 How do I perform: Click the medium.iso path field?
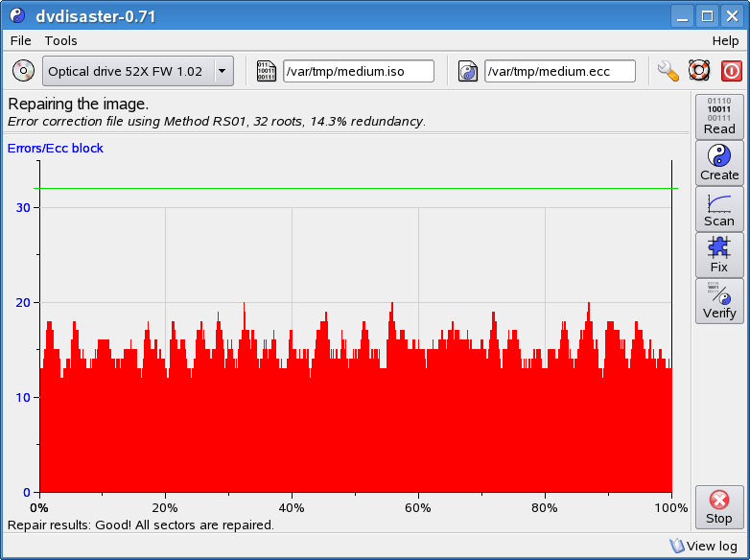pos(358,71)
